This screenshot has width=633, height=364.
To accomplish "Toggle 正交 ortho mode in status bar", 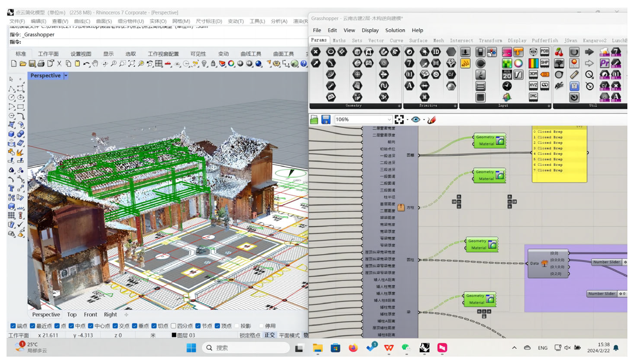I will 269,335.
